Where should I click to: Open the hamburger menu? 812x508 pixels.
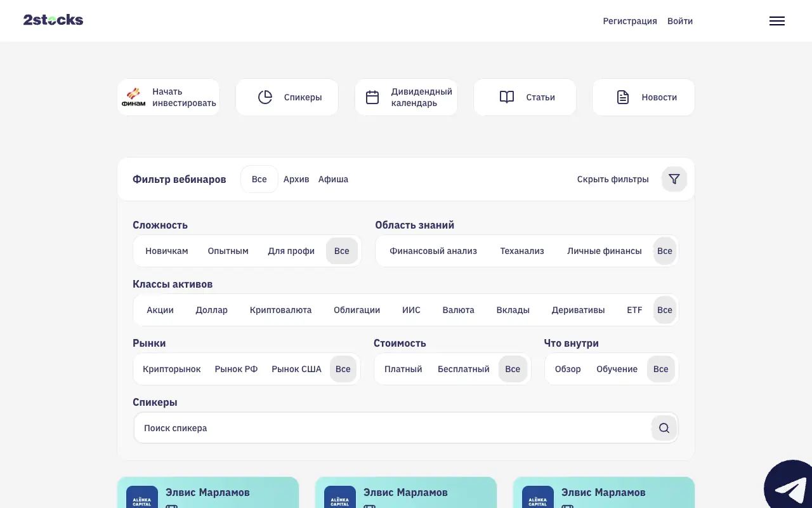tap(777, 21)
